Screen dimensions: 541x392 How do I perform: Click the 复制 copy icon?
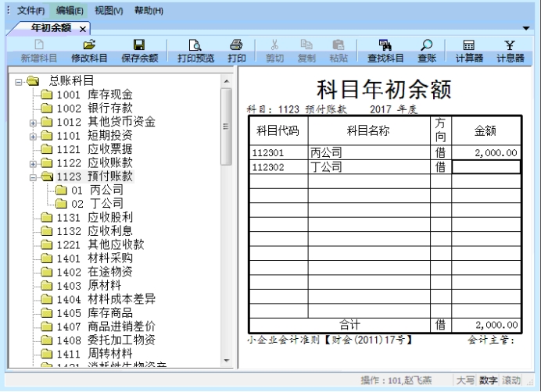[306, 45]
